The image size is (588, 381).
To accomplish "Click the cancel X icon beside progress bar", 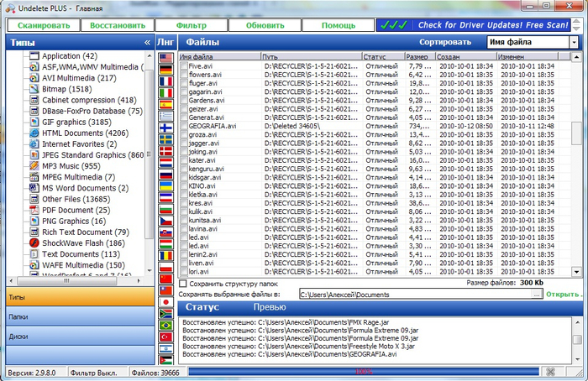I will (x=550, y=372).
